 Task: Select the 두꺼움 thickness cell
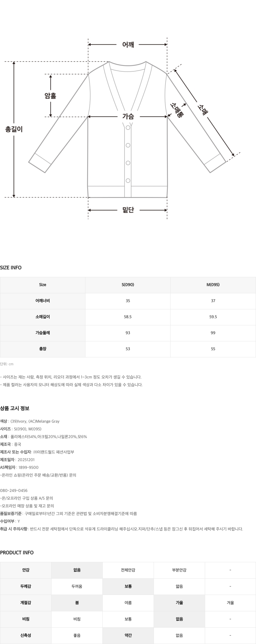tap(77, 586)
